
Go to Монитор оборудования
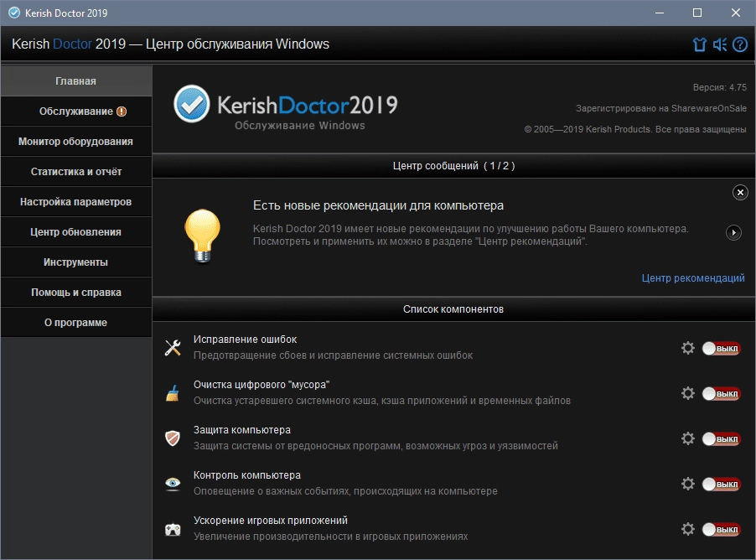[x=76, y=142]
